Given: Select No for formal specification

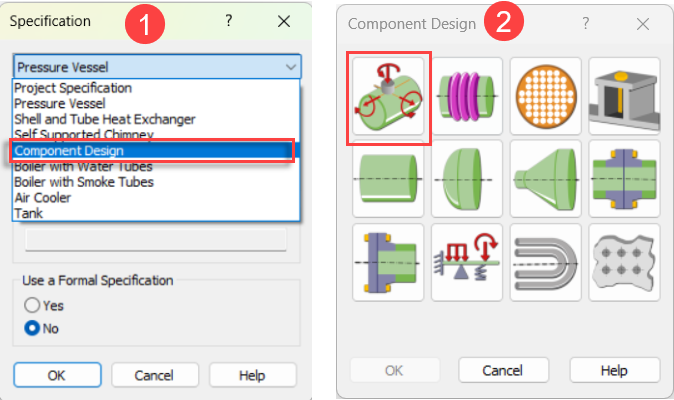Looking at the screenshot, I should [33, 327].
